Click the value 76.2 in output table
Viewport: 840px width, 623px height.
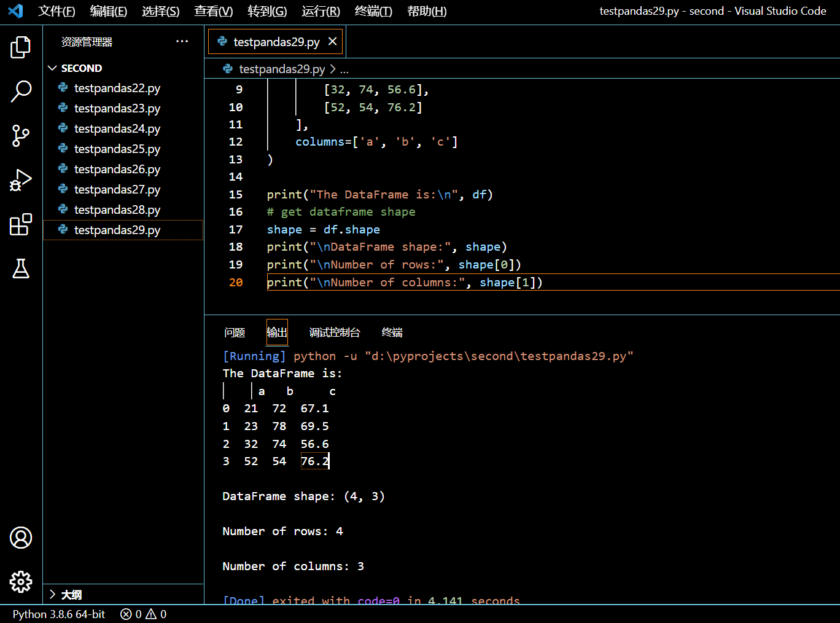point(315,461)
